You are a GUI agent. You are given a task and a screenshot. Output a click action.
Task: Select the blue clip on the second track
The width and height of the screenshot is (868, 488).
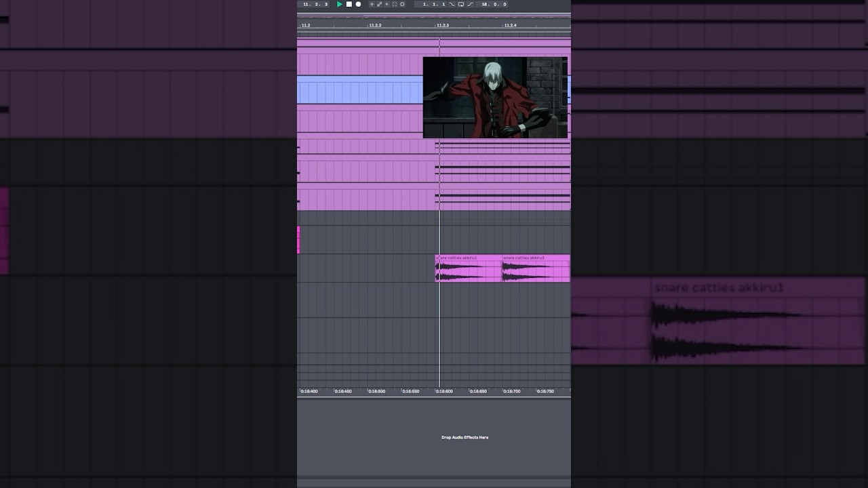tap(360, 91)
